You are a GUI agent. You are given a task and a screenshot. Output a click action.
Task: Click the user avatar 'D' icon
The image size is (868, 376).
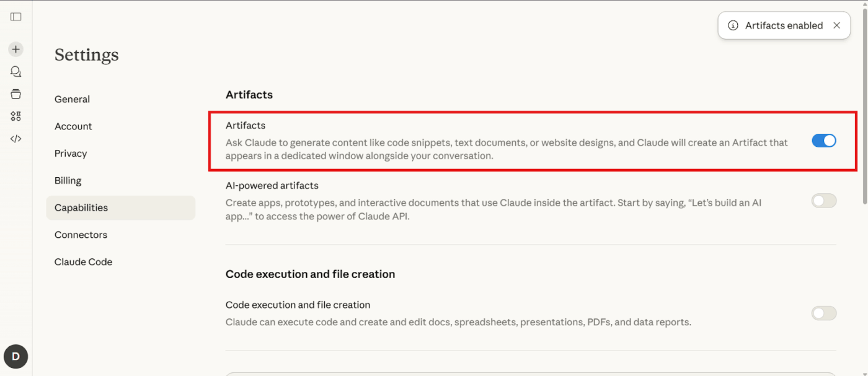[x=16, y=356]
